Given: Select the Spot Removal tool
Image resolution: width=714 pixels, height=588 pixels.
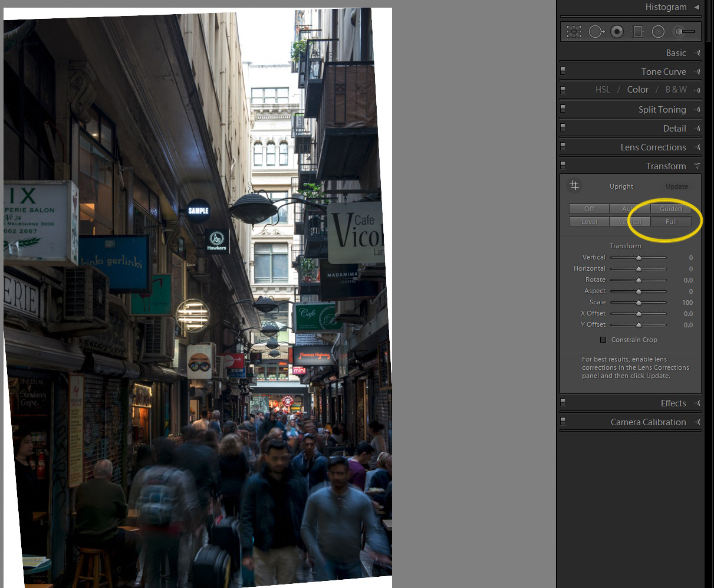Looking at the screenshot, I should [596, 32].
